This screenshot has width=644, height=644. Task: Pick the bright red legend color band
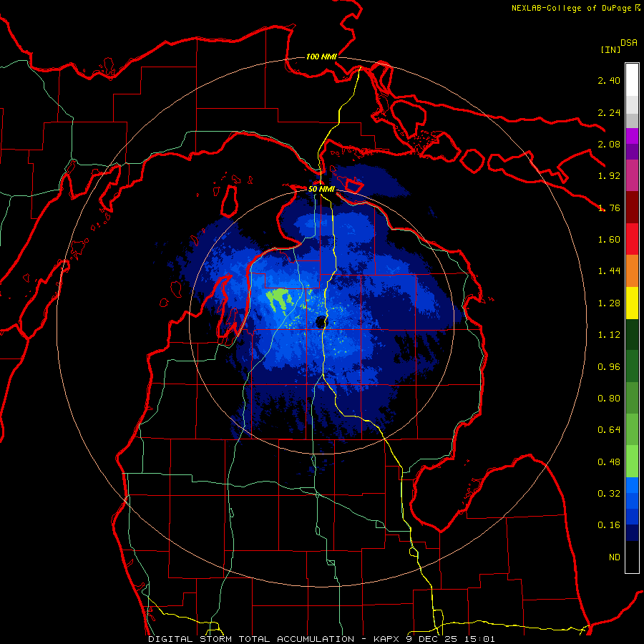pos(632,239)
